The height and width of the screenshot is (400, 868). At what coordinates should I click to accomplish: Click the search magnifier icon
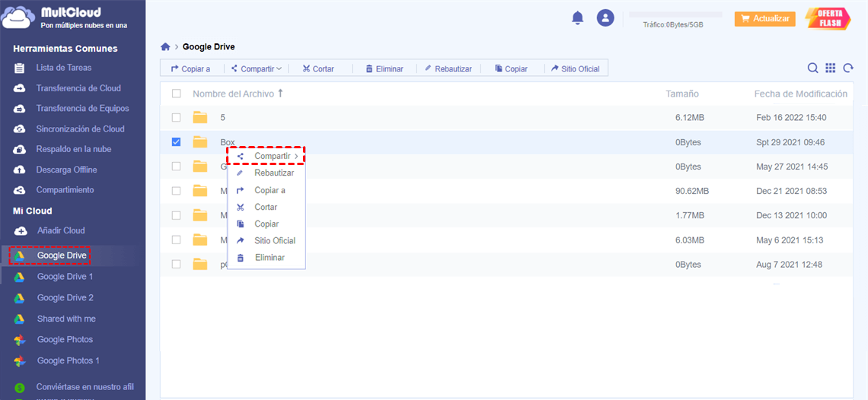pos(812,68)
